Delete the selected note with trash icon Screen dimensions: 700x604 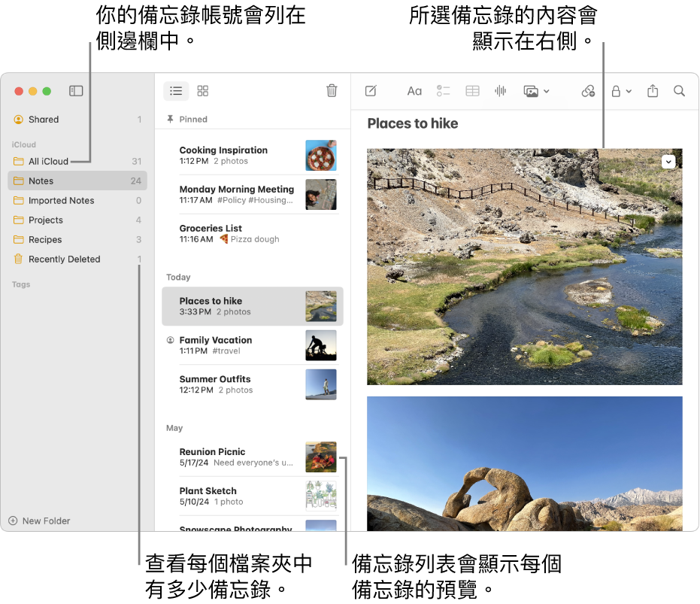(332, 91)
